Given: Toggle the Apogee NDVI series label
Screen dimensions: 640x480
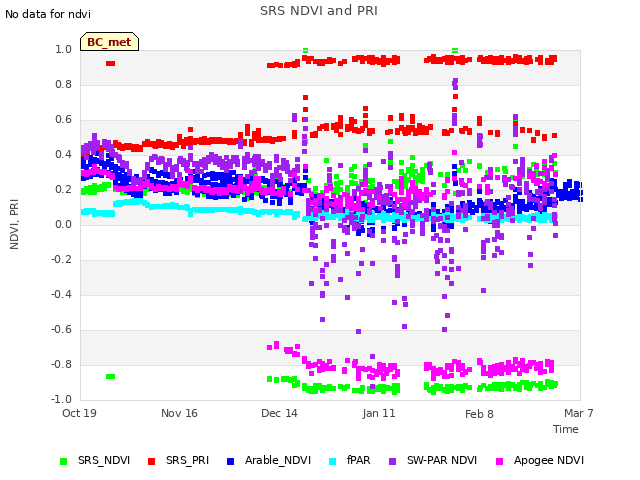Looking at the screenshot, I should coord(549,460).
